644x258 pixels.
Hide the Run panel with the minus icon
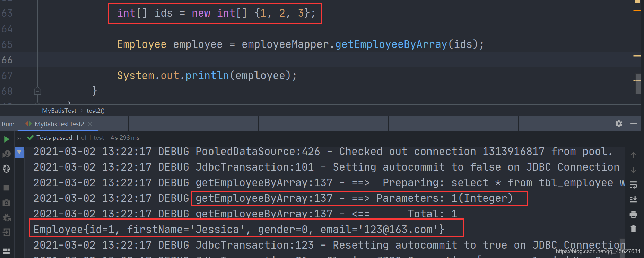pyautogui.click(x=634, y=123)
